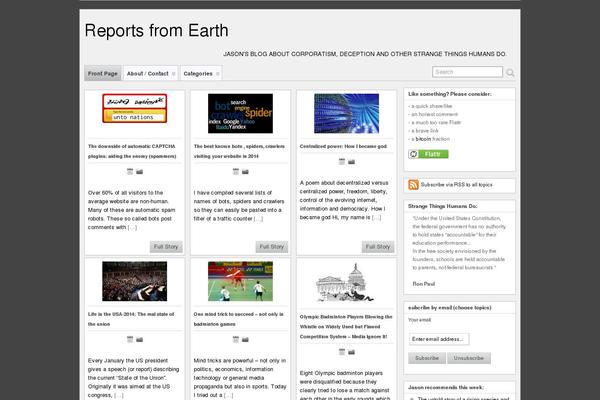The height and width of the screenshot is (400, 600).
Task: Click 'subscribe by email (choose topics)' heading
Action: coord(450,307)
